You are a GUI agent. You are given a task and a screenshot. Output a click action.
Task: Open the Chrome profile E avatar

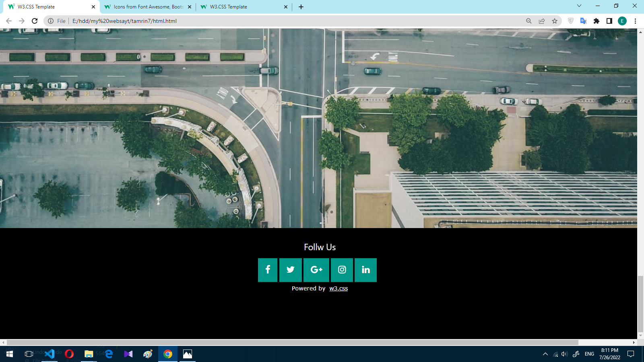pyautogui.click(x=622, y=21)
